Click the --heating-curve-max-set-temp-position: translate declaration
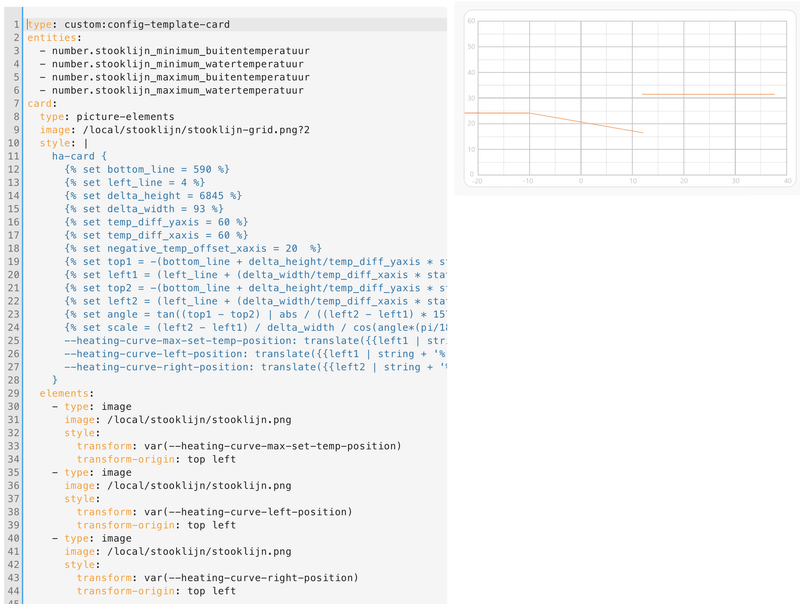800x604 pixels. pos(256,341)
